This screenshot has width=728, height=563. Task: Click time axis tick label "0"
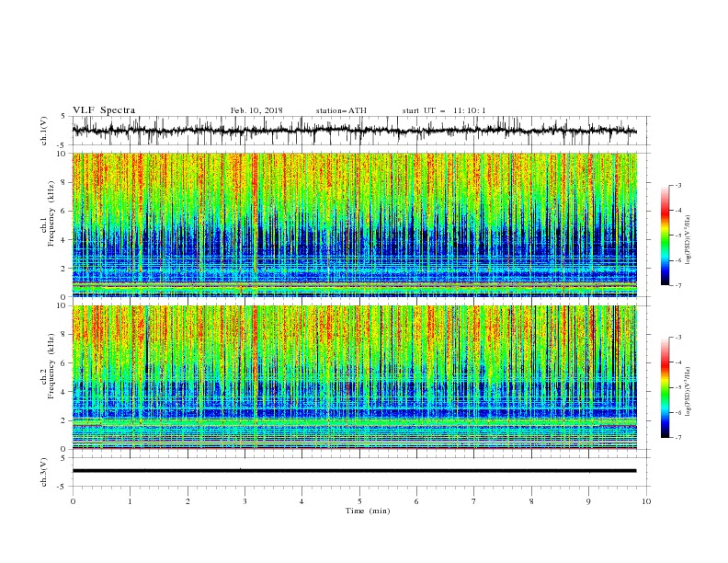point(73,501)
